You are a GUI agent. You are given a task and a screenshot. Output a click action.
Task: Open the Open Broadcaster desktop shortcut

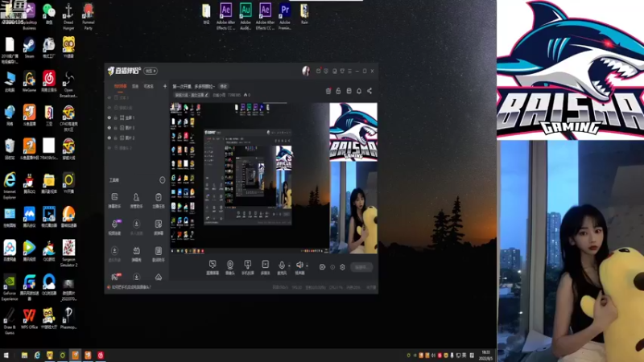coord(68,84)
